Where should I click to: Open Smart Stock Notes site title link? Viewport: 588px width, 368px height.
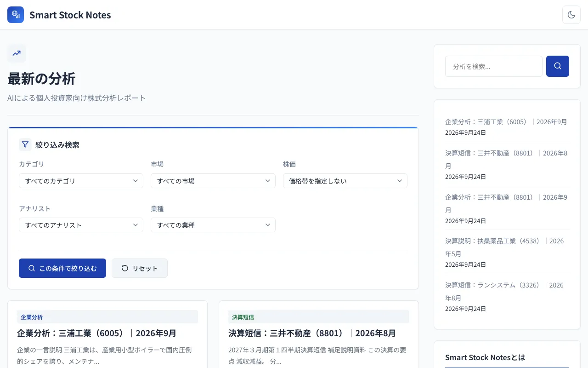tap(70, 15)
